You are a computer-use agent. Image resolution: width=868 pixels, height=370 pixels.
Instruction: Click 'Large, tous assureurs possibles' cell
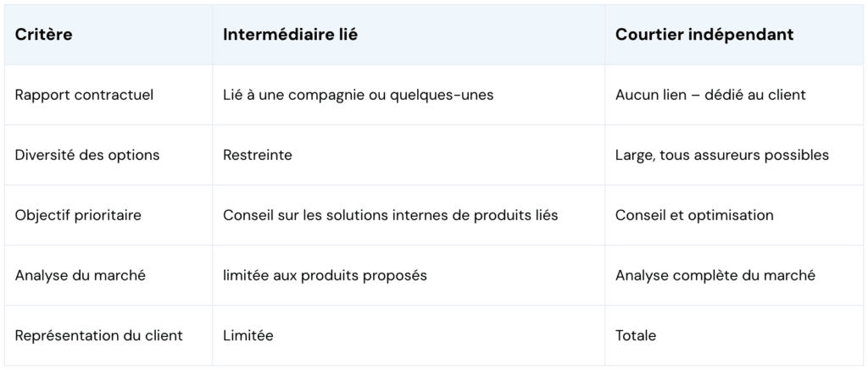tap(722, 155)
